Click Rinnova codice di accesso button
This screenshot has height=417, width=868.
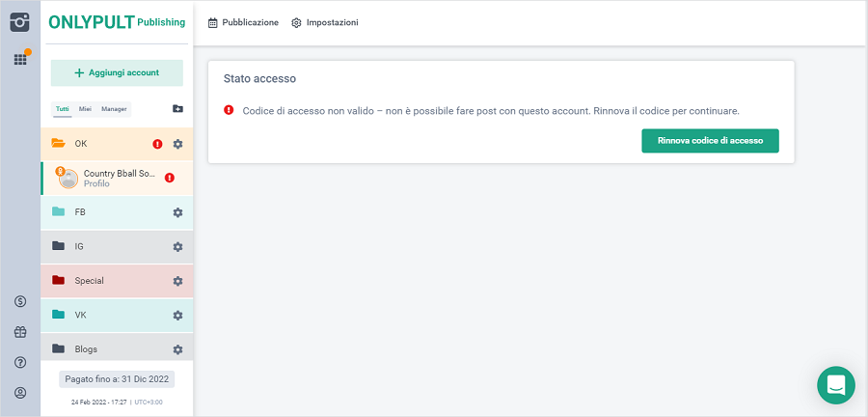click(x=710, y=141)
